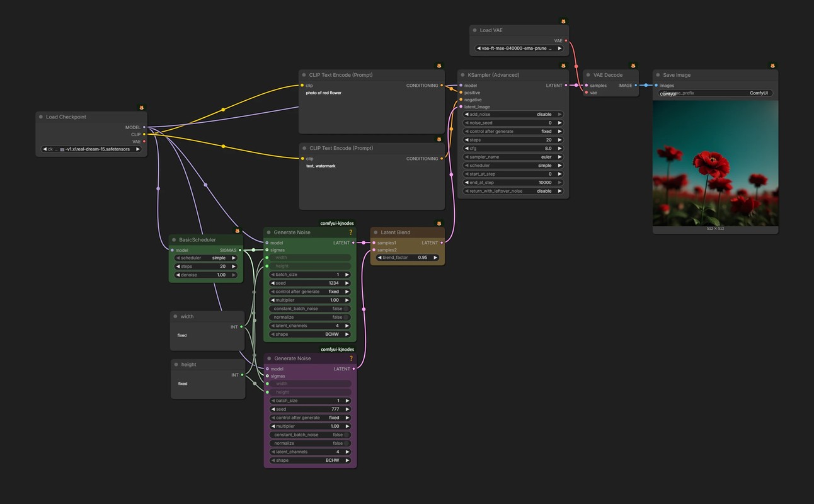
Task: Click the red flower output image preview
Action: (x=715, y=163)
